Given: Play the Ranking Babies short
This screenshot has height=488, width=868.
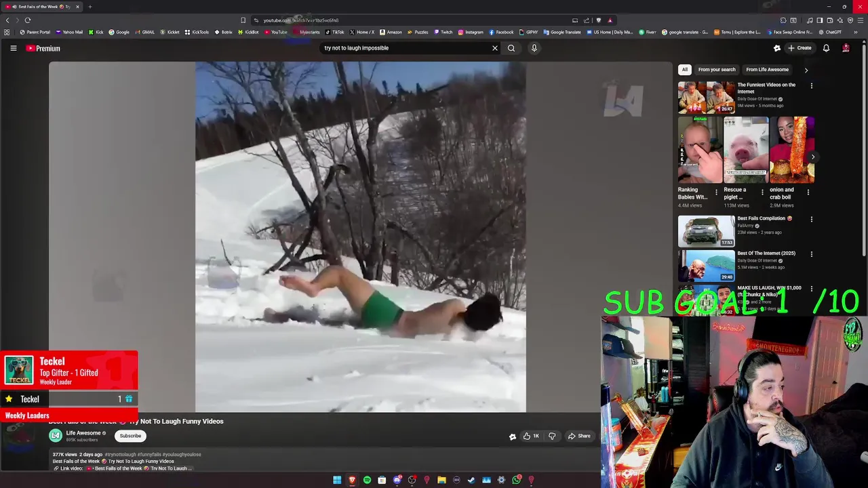Looking at the screenshot, I should coord(700,150).
